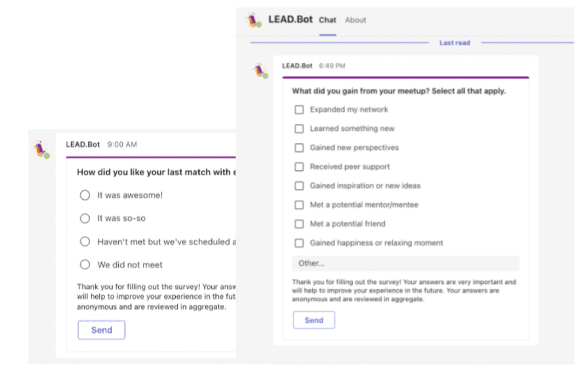Check the 'Learned something new' option
This screenshot has width=588, height=372.
click(x=299, y=128)
